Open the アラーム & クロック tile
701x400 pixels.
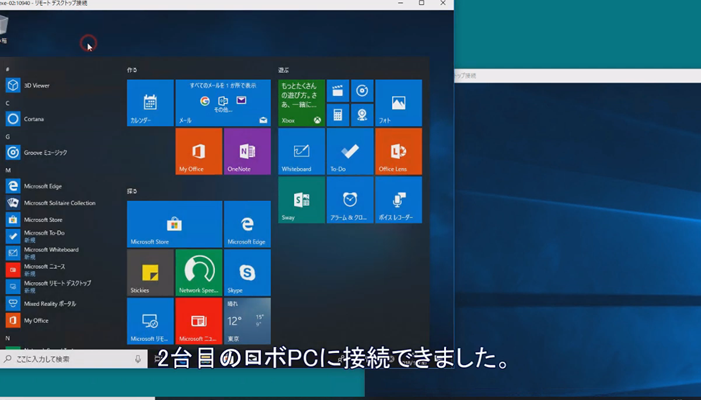[x=350, y=200]
